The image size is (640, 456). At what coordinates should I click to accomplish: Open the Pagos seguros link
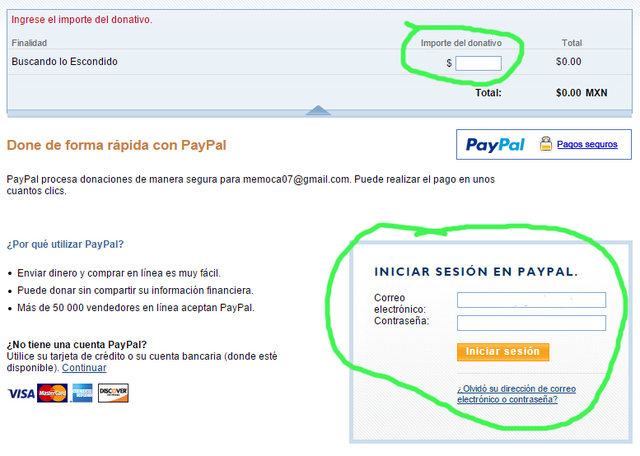point(587,144)
